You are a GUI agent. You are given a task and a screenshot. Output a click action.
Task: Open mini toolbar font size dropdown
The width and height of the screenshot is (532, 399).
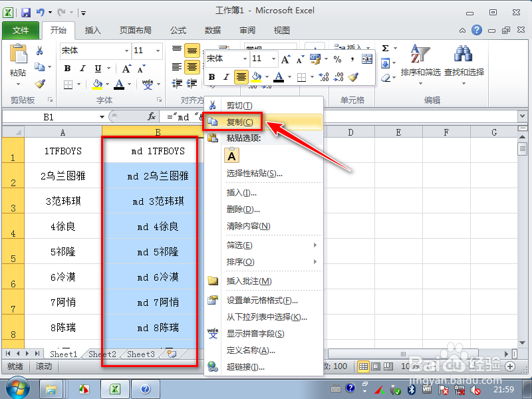(x=273, y=59)
